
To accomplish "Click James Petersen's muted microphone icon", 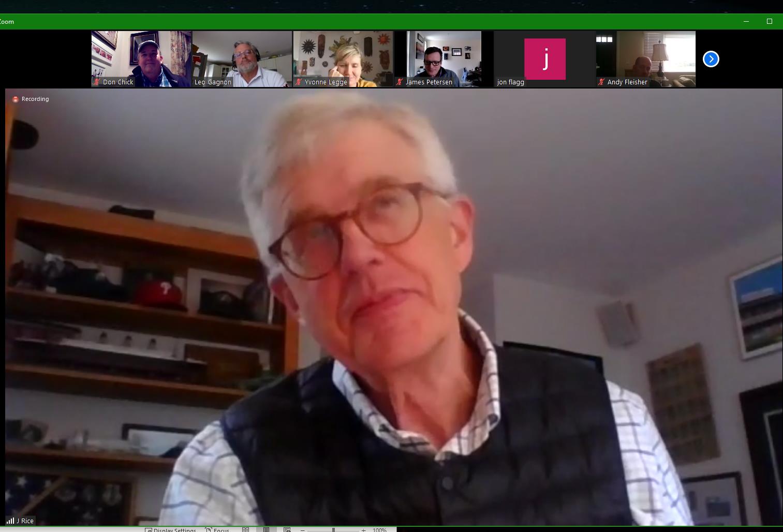I will pyautogui.click(x=400, y=82).
